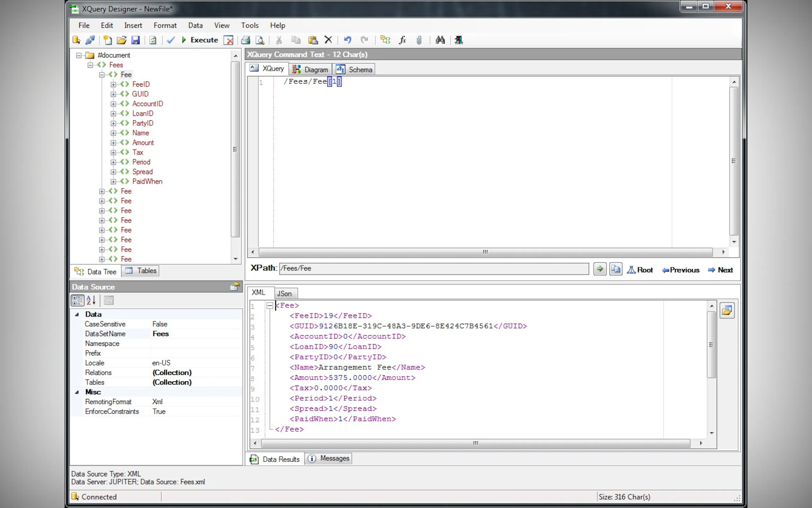Click the Open folder icon in toolbar
The width and height of the screenshot is (812, 508).
[x=121, y=40]
